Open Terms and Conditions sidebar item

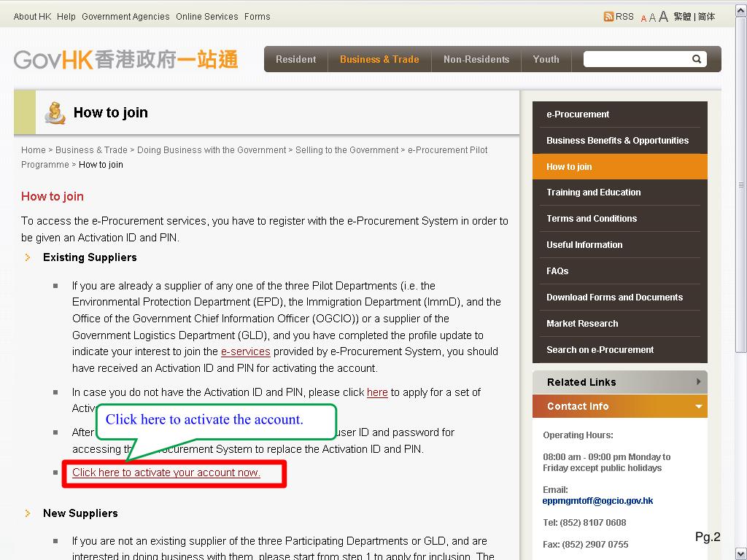[620, 219]
